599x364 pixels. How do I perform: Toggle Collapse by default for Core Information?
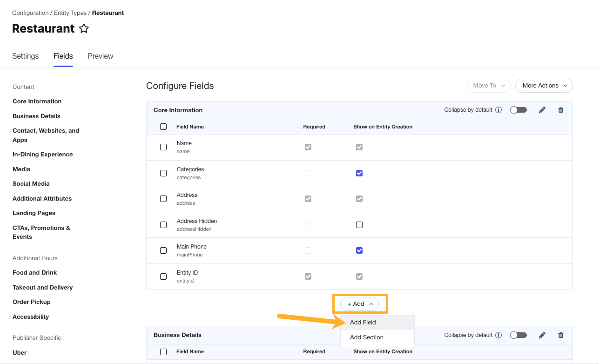[518, 110]
